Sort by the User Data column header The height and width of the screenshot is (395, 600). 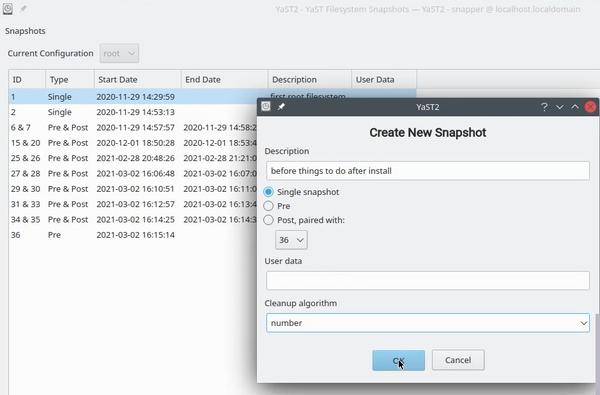pos(384,80)
